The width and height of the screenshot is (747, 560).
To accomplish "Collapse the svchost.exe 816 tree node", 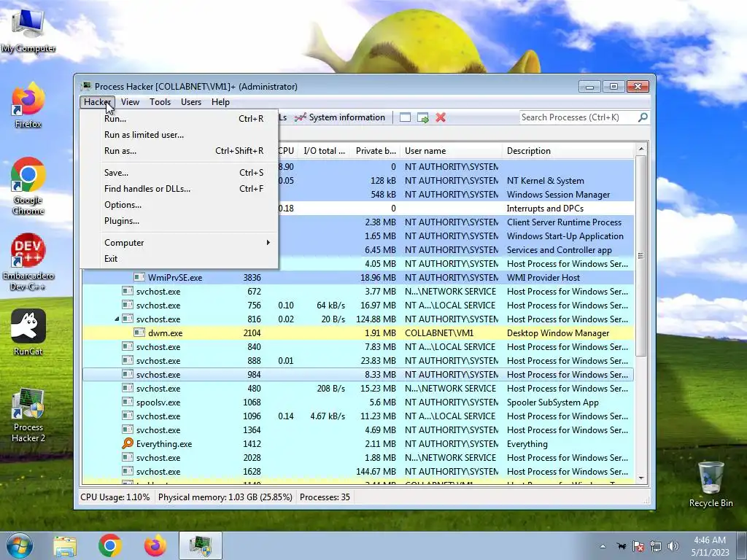I will coord(117,319).
